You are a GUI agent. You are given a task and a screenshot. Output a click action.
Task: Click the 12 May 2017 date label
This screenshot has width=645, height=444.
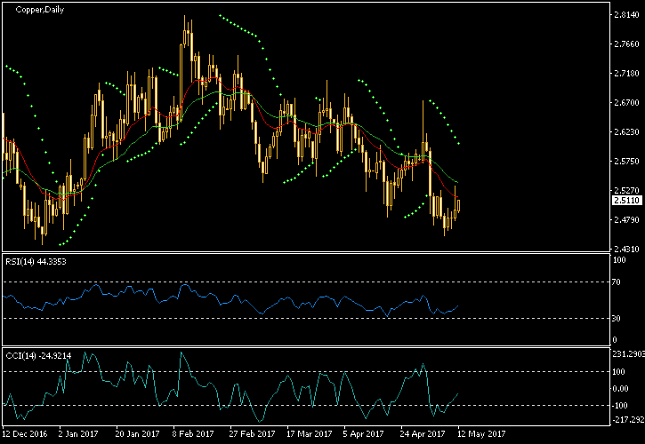click(482, 434)
